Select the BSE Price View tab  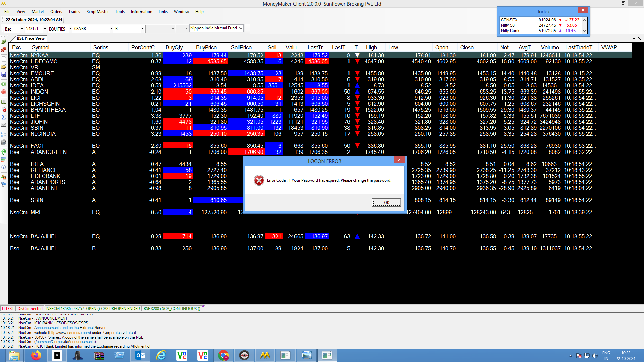tap(31, 38)
